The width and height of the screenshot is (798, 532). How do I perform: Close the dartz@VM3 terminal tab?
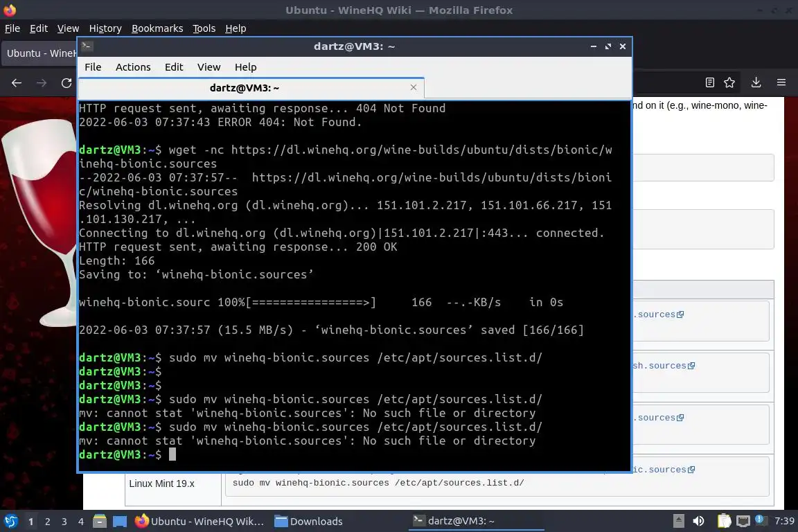tap(414, 87)
